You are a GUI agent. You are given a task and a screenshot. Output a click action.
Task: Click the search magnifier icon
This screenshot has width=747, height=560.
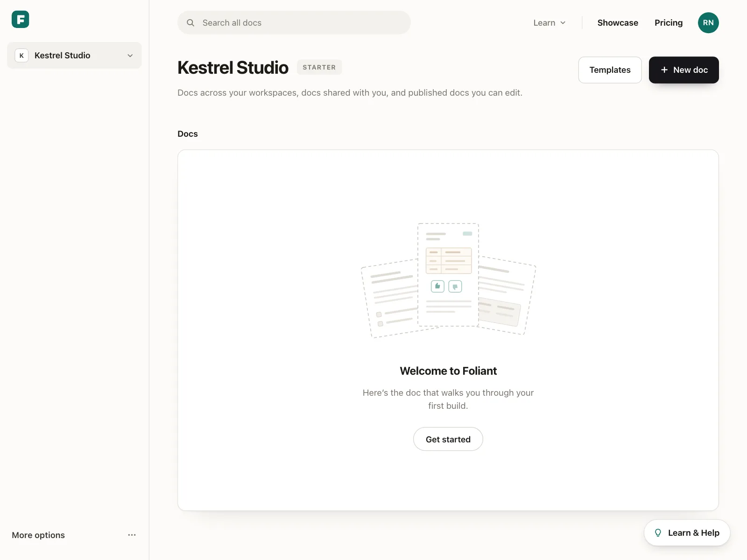(x=190, y=23)
